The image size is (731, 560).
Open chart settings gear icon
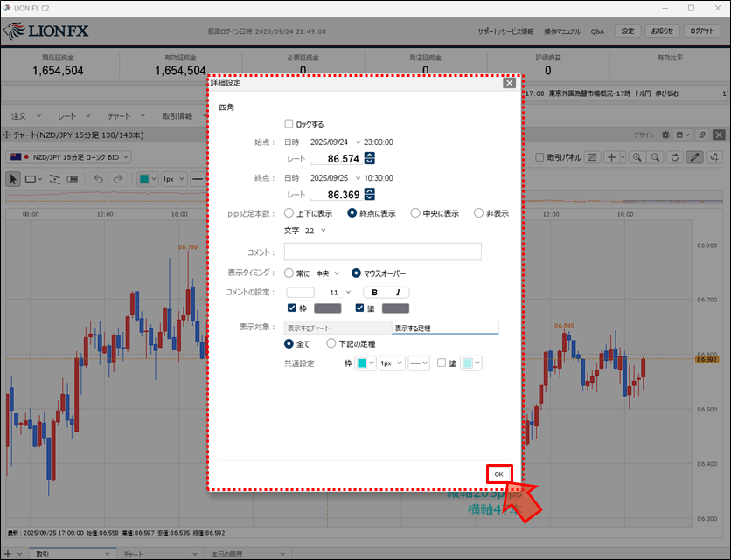[x=665, y=135]
